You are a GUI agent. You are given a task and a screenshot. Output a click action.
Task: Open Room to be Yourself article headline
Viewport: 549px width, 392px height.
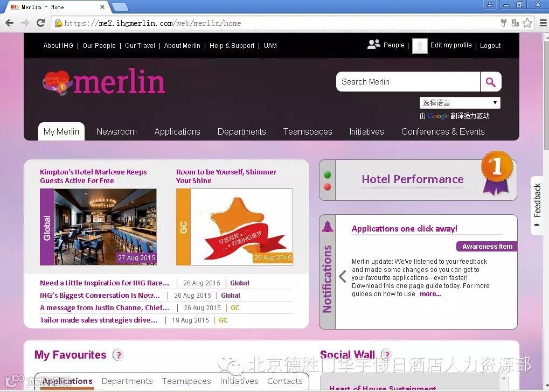coord(226,177)
